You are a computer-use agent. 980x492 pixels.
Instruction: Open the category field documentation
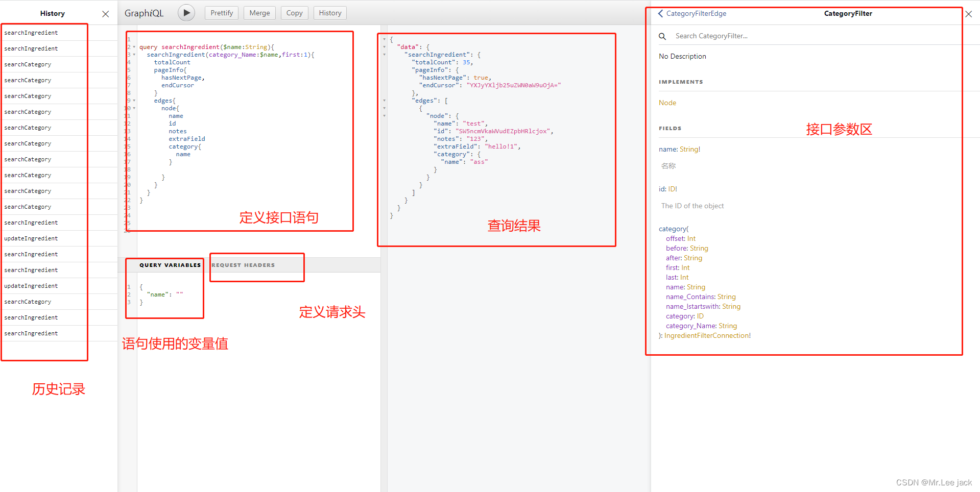(673, 229)
